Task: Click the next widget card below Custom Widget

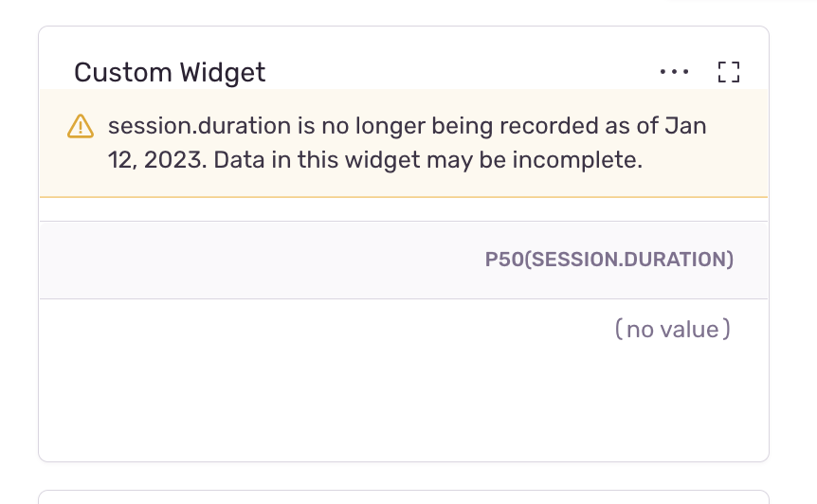Action: (404, 496)
